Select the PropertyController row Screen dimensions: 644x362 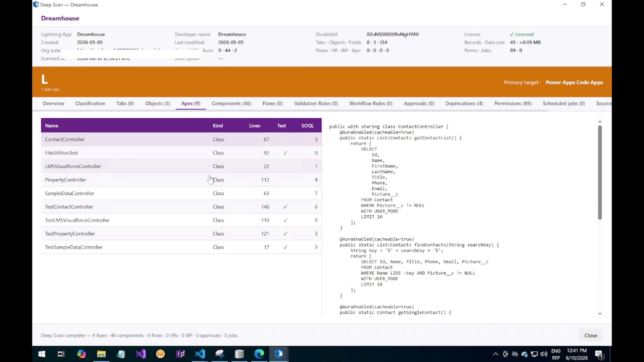181,180
